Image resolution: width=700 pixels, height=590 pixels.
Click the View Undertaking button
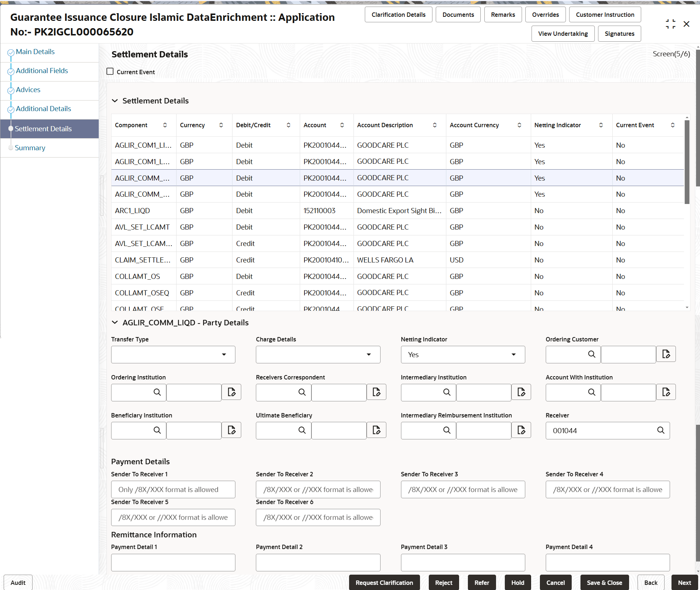563,33
